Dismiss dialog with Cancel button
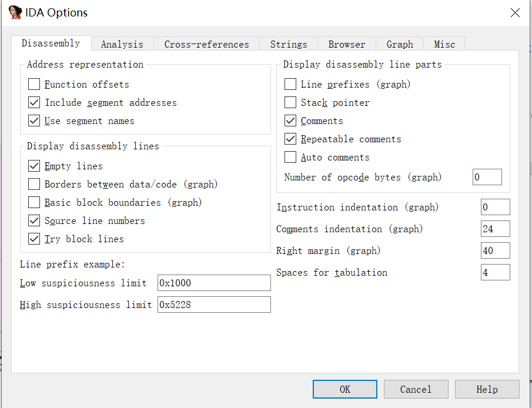 click(416, 389)
